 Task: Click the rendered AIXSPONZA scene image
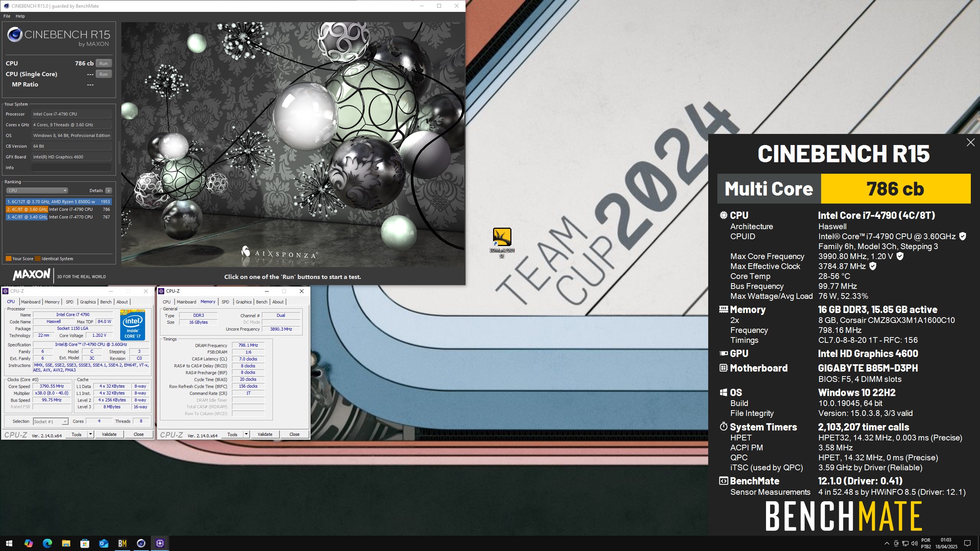(x=293, y=145)
